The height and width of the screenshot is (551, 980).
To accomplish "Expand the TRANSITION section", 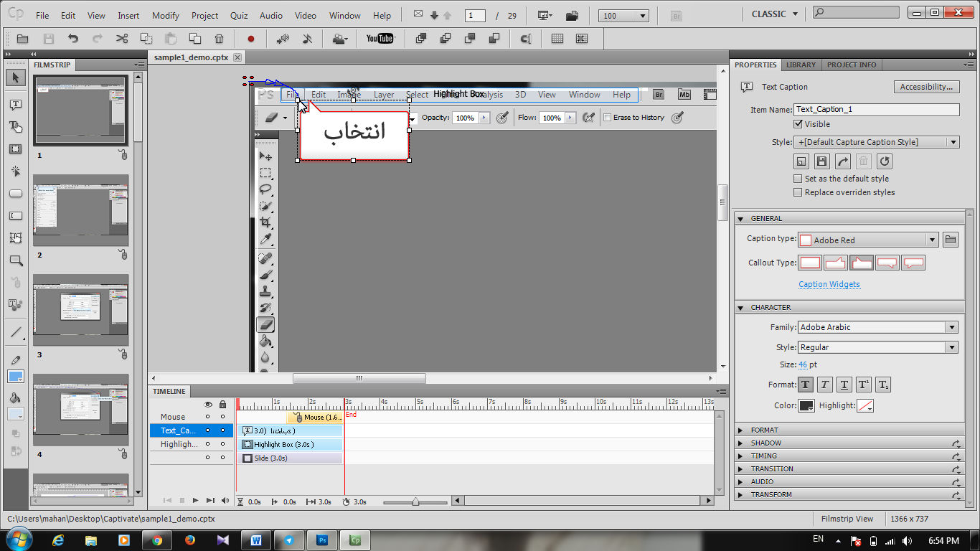I will point(849,468).
